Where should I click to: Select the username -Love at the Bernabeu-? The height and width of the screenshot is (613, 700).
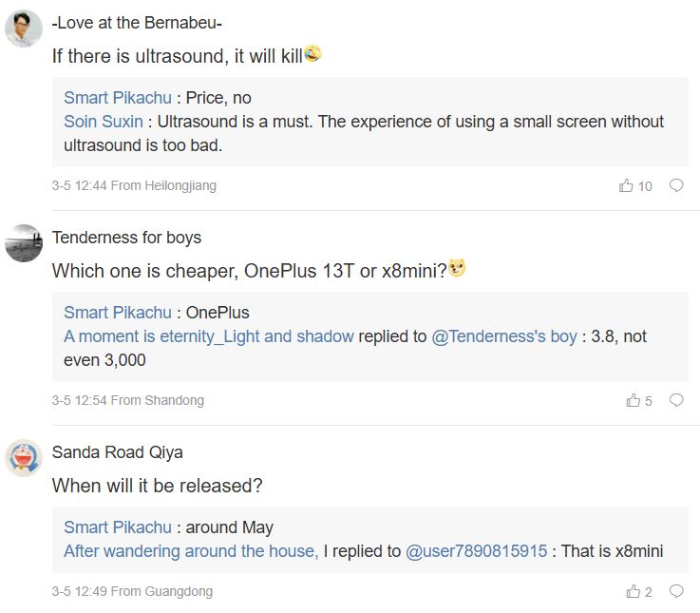tap(137, 23)
